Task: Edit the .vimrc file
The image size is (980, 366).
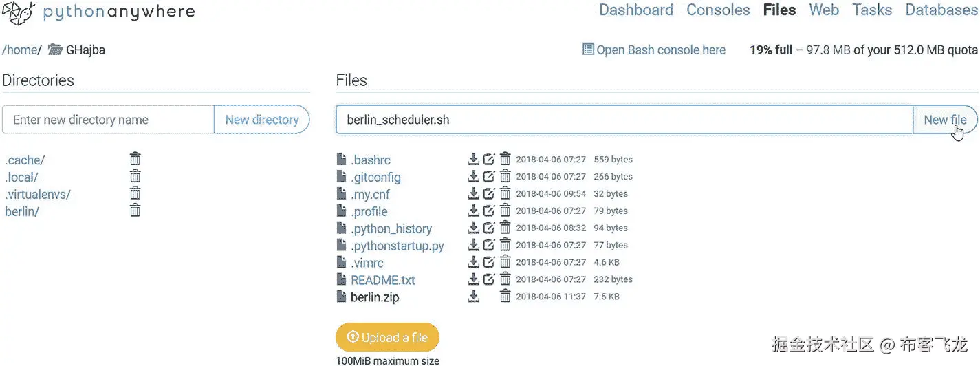Action: [x=489, y=262]
